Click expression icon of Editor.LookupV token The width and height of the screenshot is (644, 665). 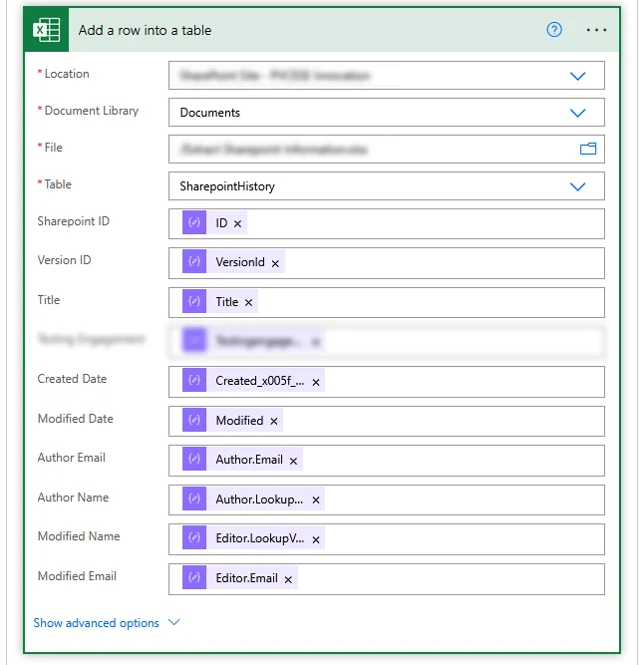tap(194, 537)
